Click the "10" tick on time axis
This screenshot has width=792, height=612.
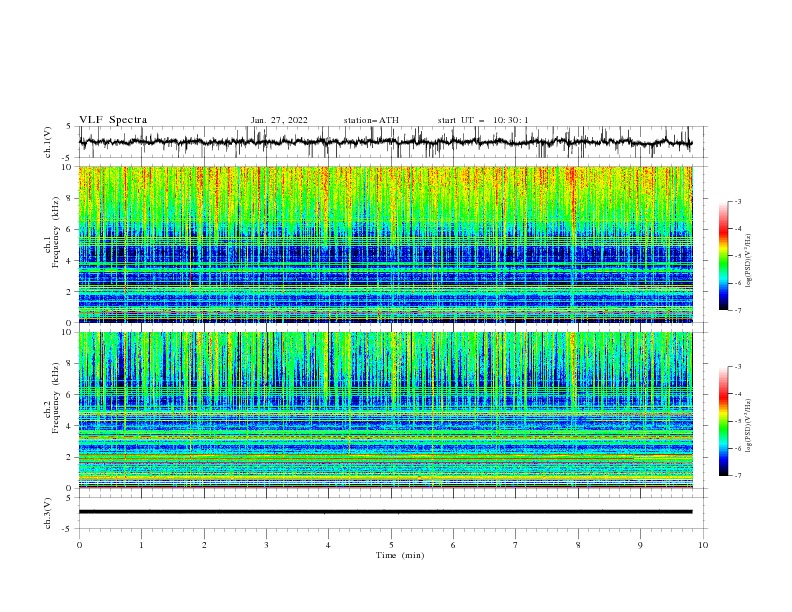(703, 545)
